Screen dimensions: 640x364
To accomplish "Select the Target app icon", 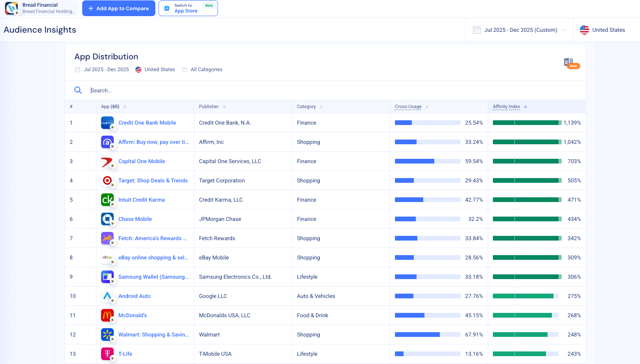I will 107,180.
